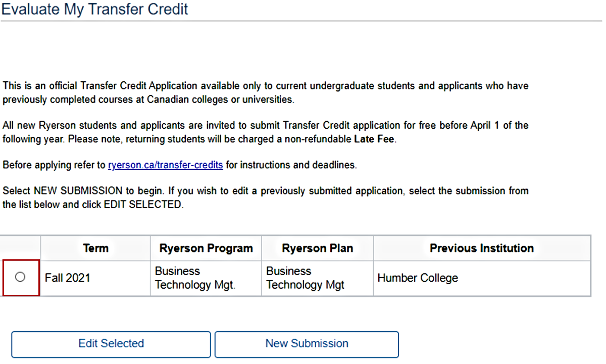Screen dimensions: 606x364
Task: Click the Evaluate My Transfer Credit heading
Action: click(95, 9)
